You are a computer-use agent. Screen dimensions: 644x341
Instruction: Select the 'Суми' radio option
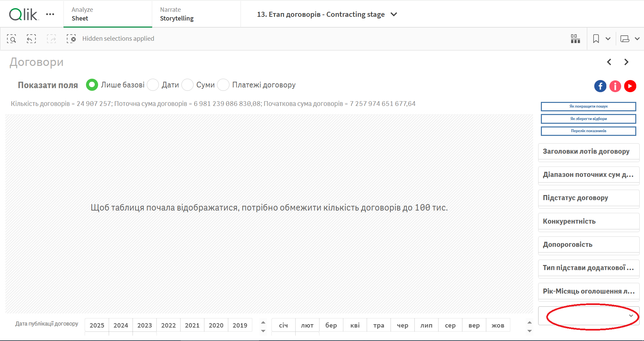pos(187,85)
